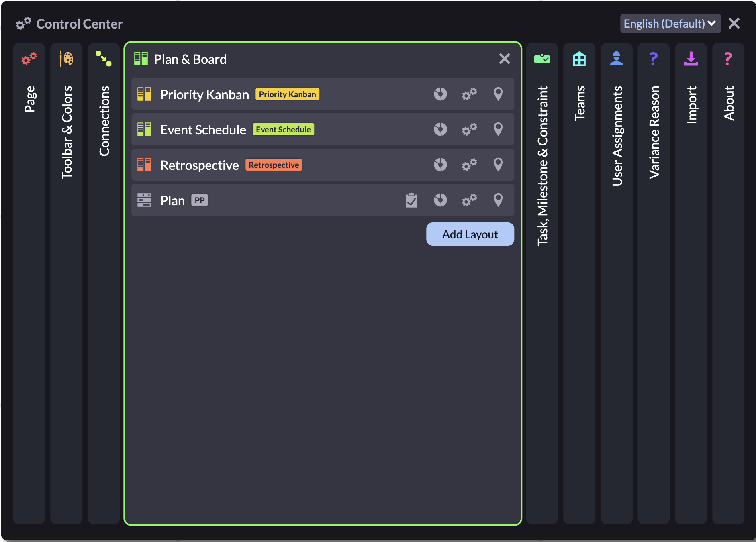Click the Connections arrow icon
Screen dimensions: 756x542
[104, 59]
